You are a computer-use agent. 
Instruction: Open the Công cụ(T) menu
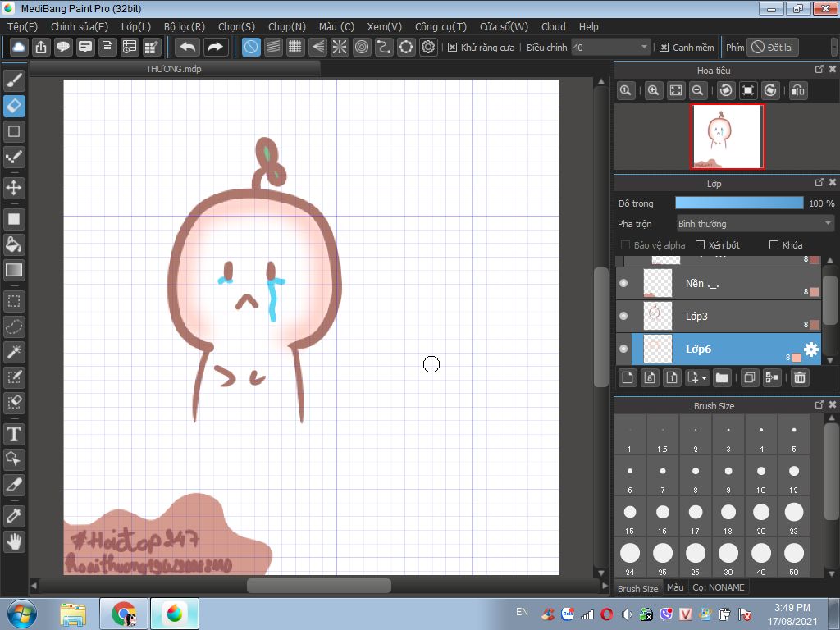[x=441, y=27]
